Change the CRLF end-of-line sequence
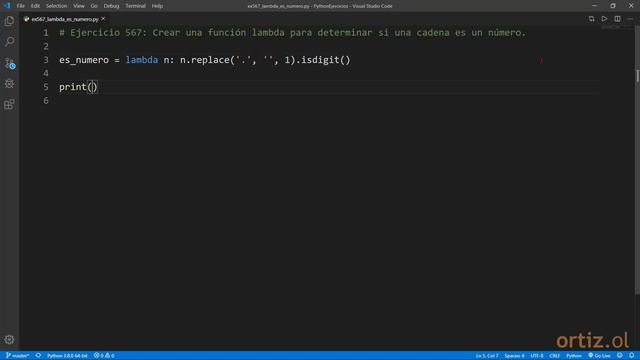 click(554, 356)
